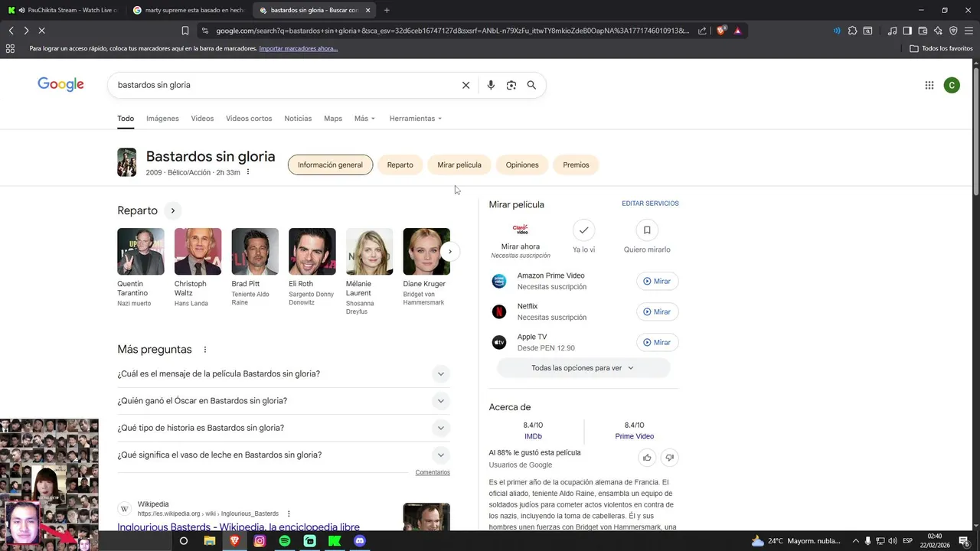The width and height of the screenshot is (980, 551).
Task: Stop loading the current page
Action: pyautogui.click(x=41, y=31)
